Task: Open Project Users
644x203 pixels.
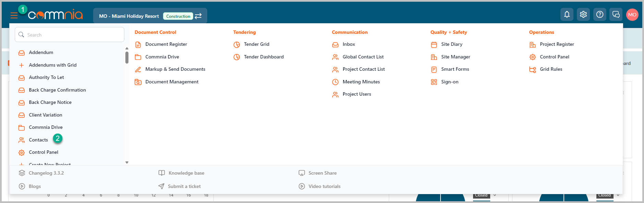Action: point(357,94)
